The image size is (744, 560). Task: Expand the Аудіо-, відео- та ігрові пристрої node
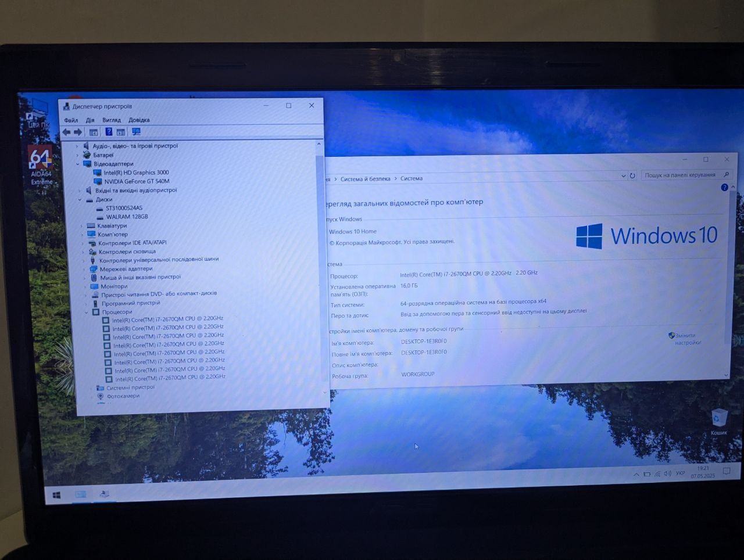(77, 146)
